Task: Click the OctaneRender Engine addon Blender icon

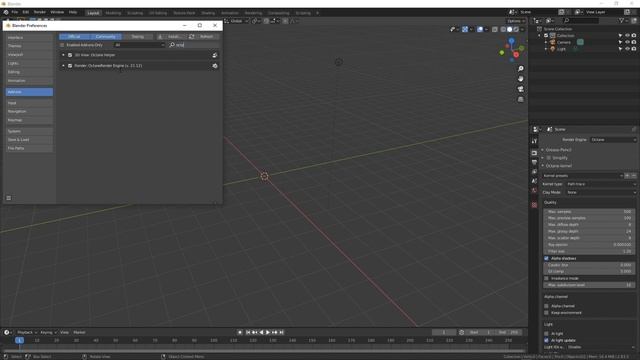Action: tap(215, 66)
